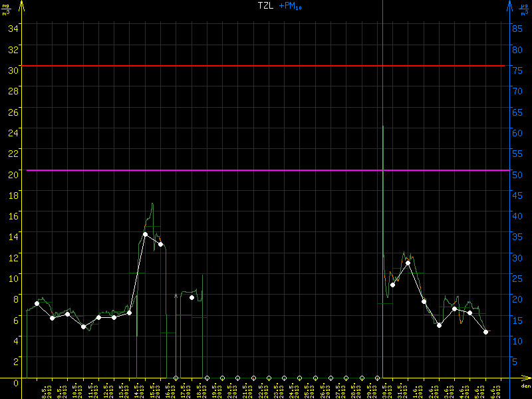Click the hollow zero marker at 24.5.2013
Image resolution: width=532 pixels, height=399 pixels.
(284, 378)
